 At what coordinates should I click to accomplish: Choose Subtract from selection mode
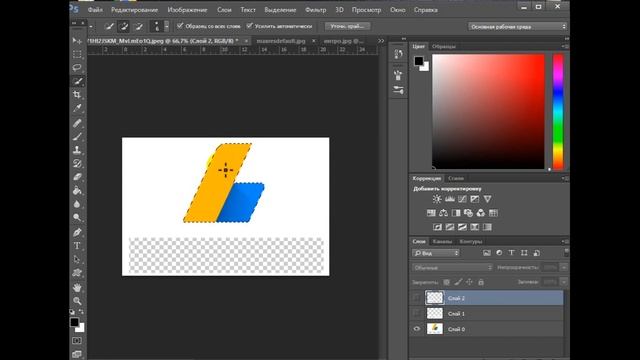pyautogui.click(x=138, y=27)
